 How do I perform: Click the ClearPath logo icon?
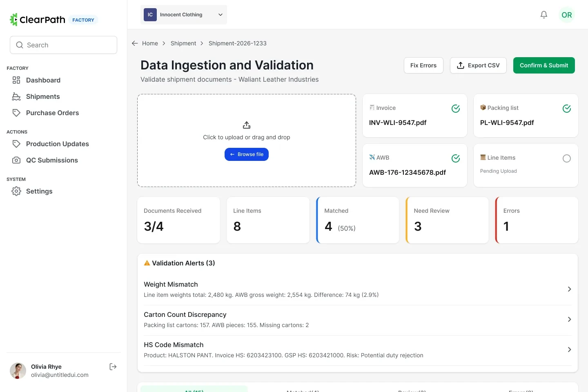(14, 19)
